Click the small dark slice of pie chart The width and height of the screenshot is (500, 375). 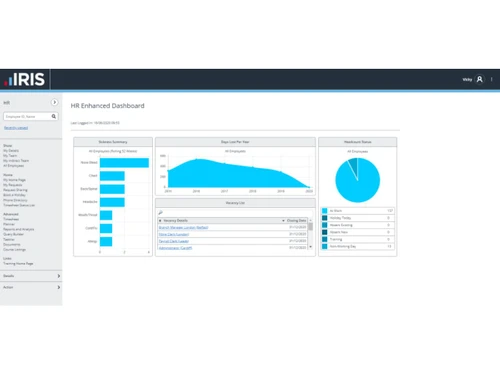(354, 165)
